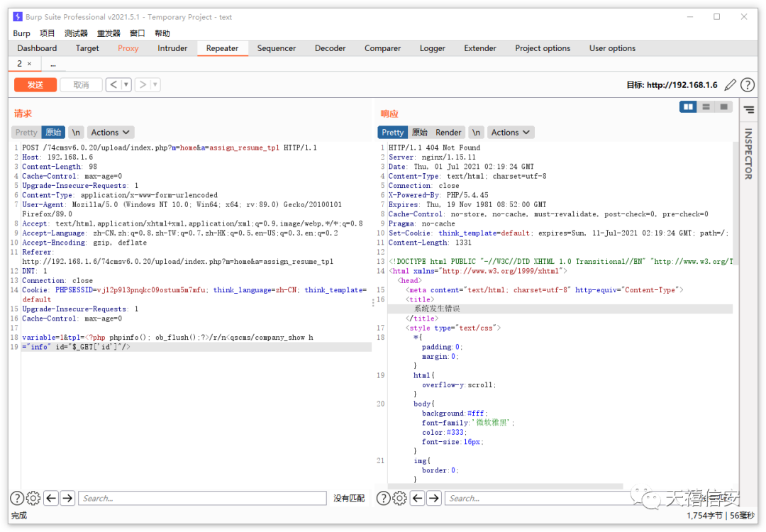
Task: Click the 取消 cancel button
Action: coord(81,84)
